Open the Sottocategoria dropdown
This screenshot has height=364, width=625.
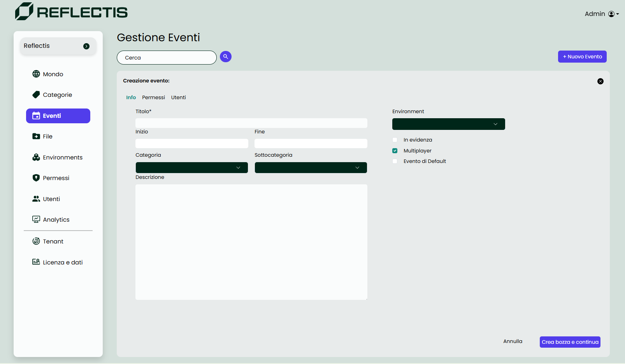(x=311, y=168)
